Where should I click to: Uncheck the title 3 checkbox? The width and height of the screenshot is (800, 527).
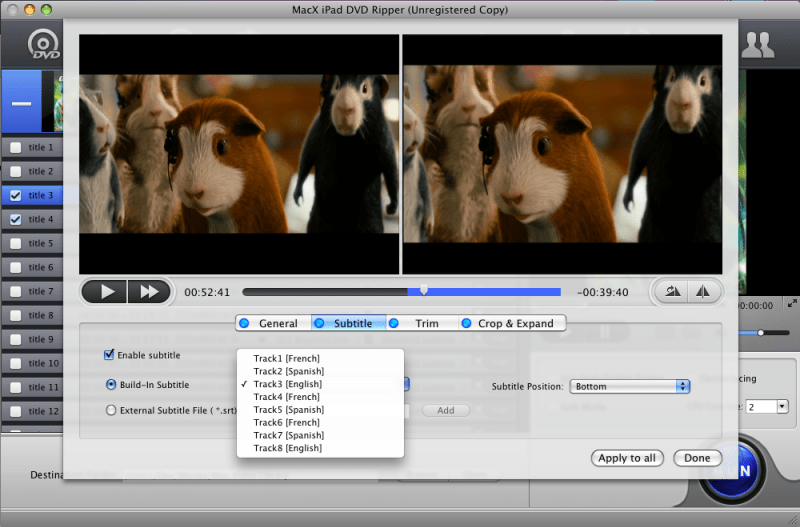pos(16,195)
